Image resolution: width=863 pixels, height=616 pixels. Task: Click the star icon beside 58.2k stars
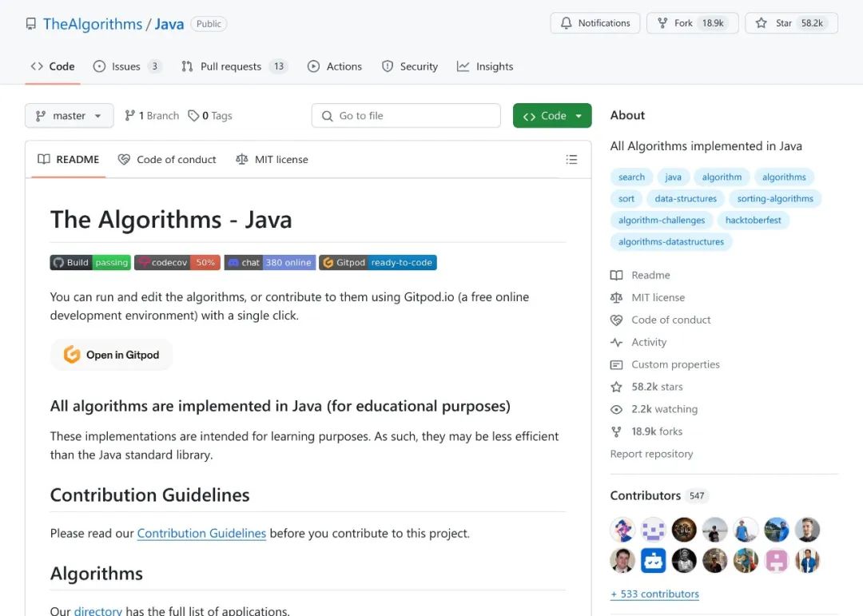point(616,387)
